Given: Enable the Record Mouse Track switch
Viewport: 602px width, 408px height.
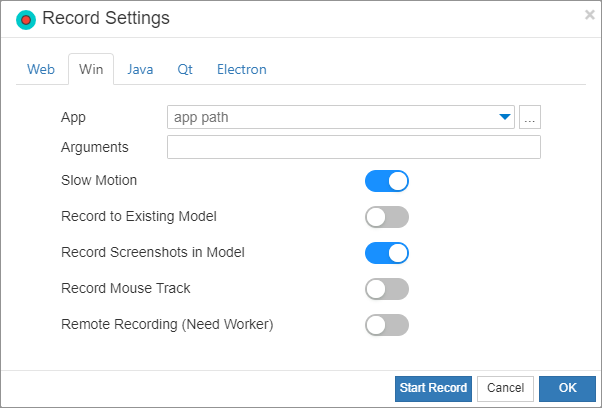Looking at the screenshot, I should coord(387,289).
